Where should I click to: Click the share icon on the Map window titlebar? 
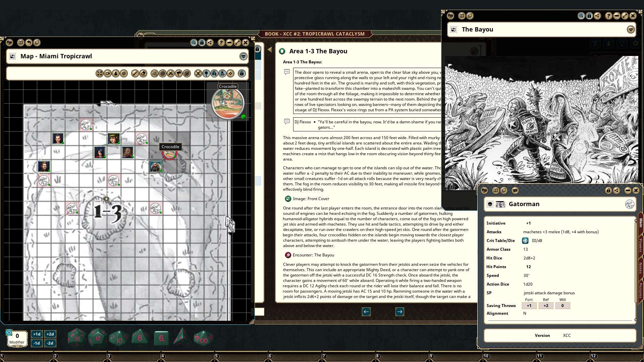(210, 43)
